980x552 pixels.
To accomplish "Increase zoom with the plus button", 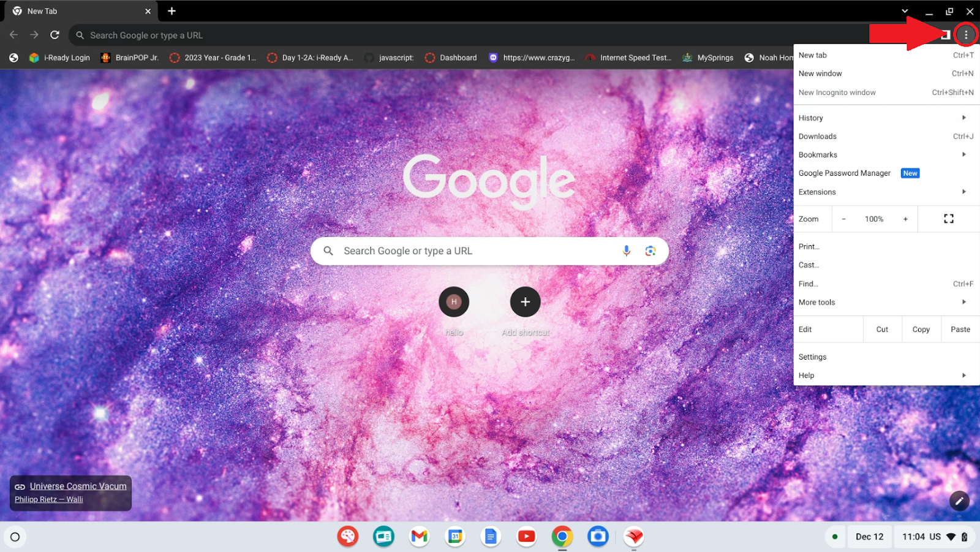I will (x=905, y=219).
